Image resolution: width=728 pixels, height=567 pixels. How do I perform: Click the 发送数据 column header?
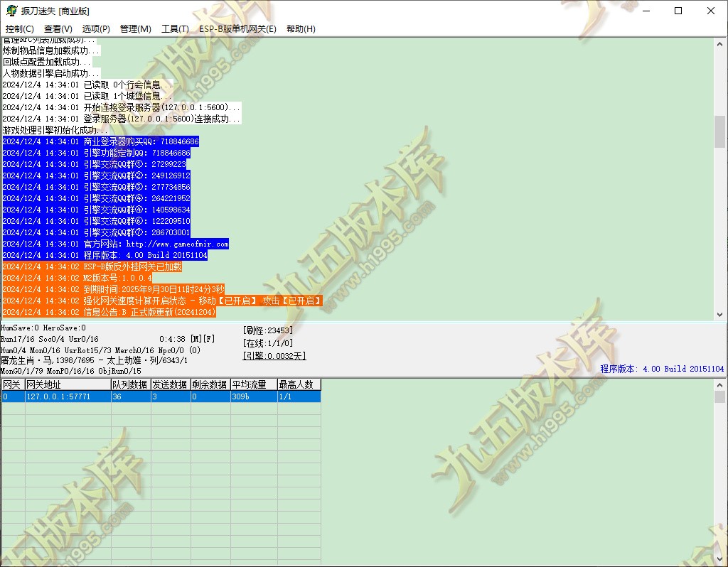pos(171,384)
